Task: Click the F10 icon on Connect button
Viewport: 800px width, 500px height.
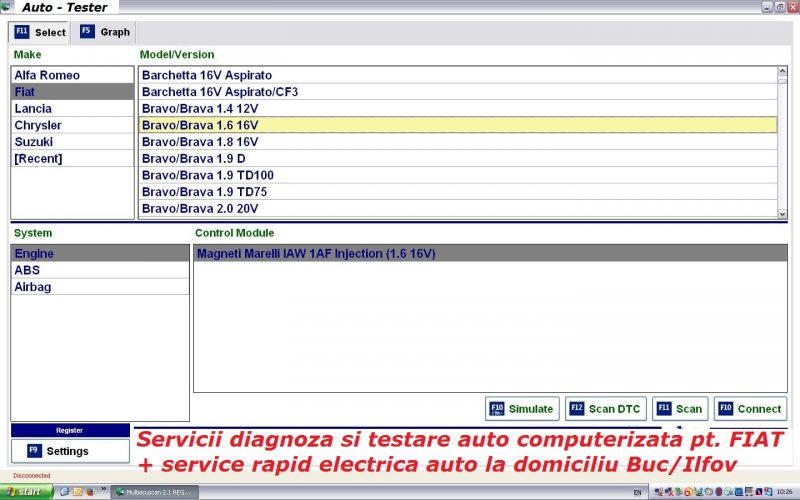Action: click(x=726, y=409)
